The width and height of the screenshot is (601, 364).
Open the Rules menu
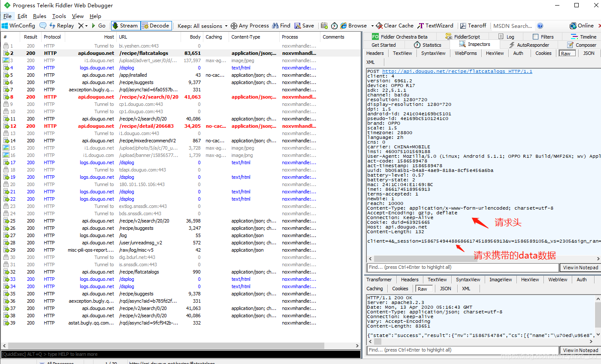pyautogui.click(x=39, y=16)
